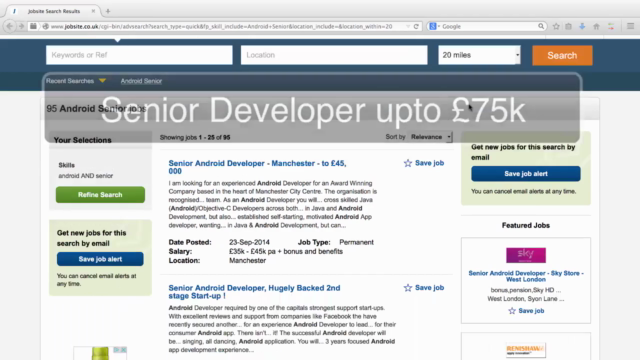Screen dimensions: 640x360
Task: Click the sync icon in browser toolbar
Action: pyautogui.click(x=611, y=26)
